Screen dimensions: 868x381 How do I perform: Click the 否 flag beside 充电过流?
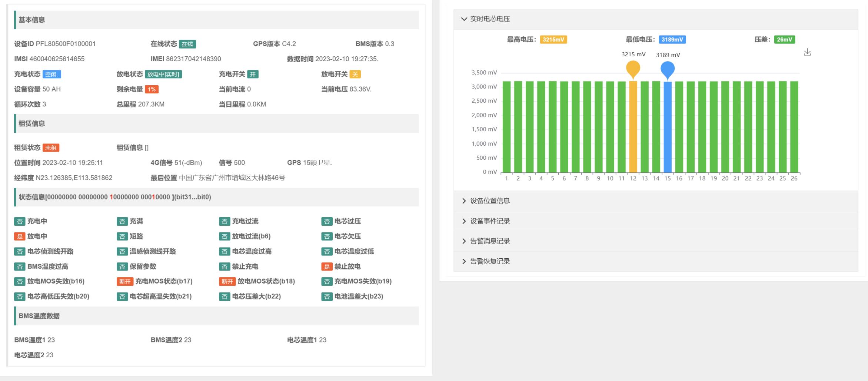[x=225, y=221]
